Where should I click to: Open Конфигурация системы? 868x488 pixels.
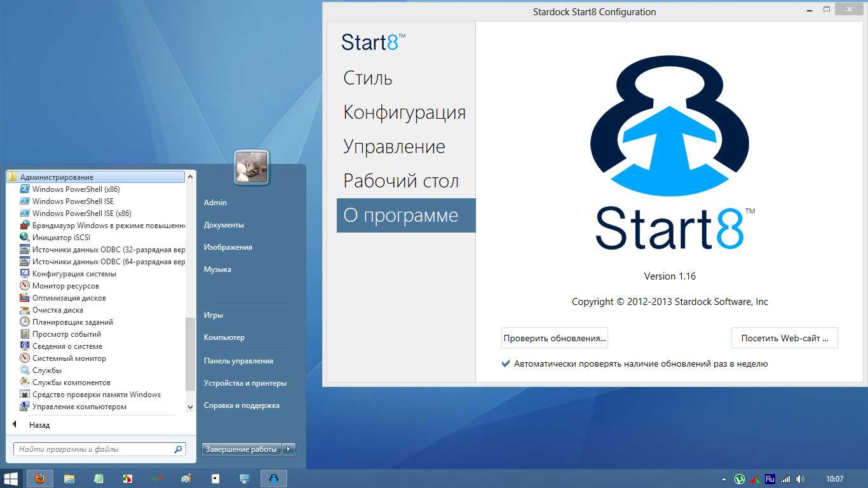click(x=68, y=274)
